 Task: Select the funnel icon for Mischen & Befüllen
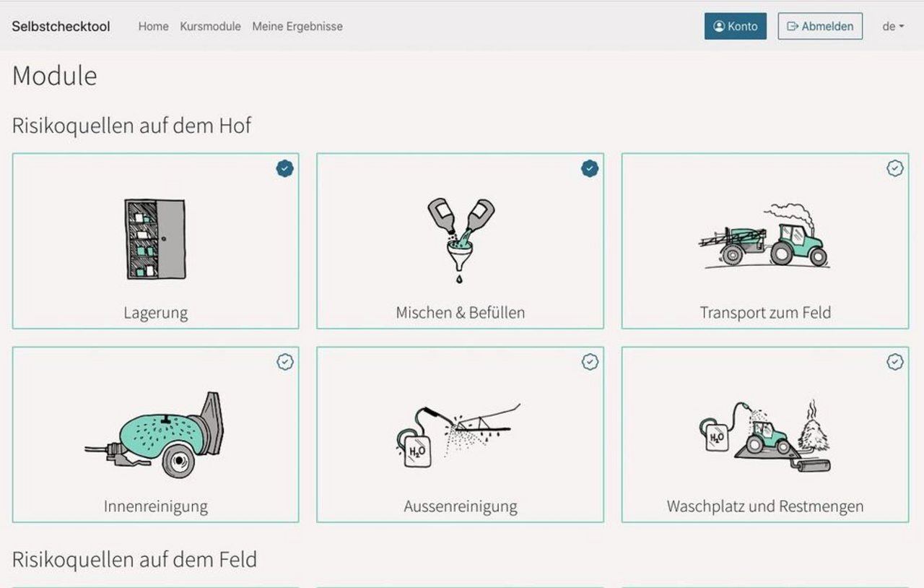[461, 238]
